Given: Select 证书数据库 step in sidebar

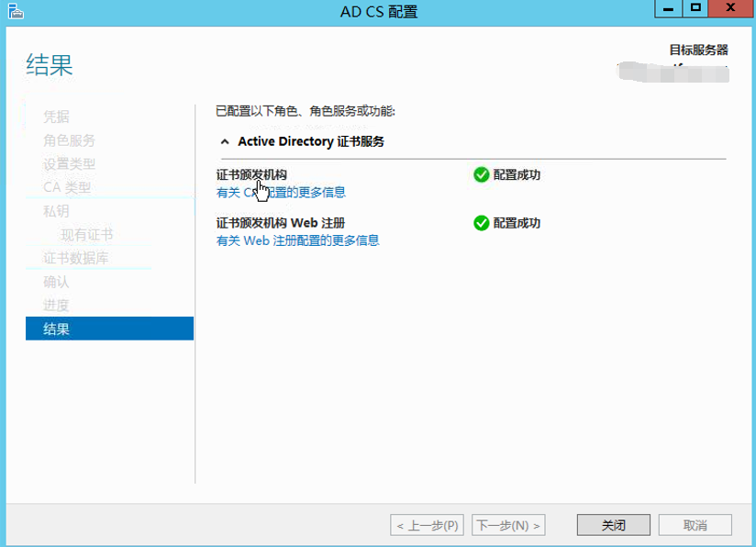Looking at the screenshot, I should [76, 258].
